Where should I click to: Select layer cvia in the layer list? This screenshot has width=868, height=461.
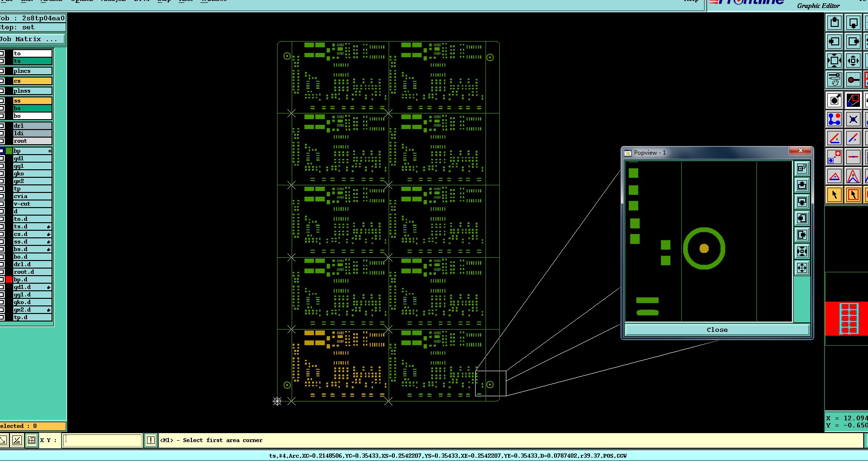pos(32,196)
